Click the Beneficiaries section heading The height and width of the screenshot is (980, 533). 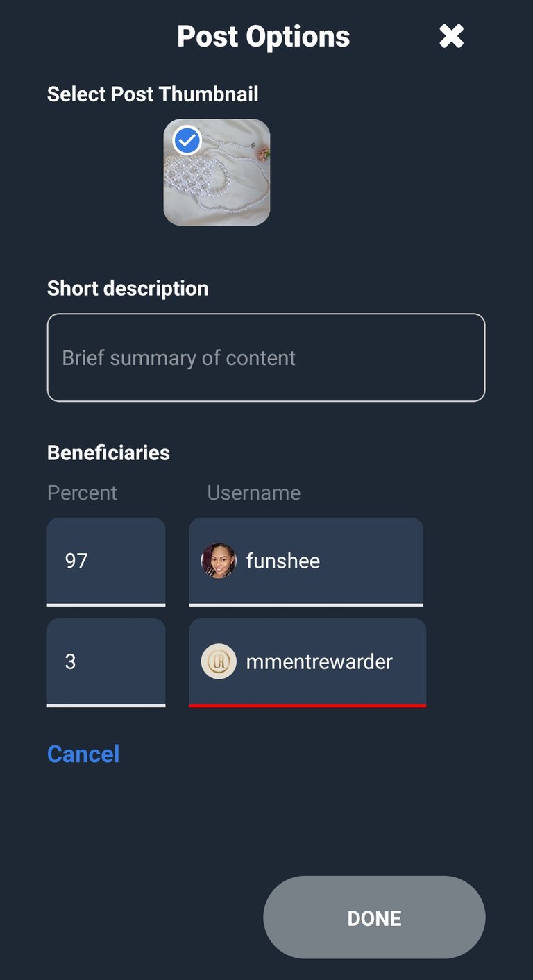tap(108, 453)
